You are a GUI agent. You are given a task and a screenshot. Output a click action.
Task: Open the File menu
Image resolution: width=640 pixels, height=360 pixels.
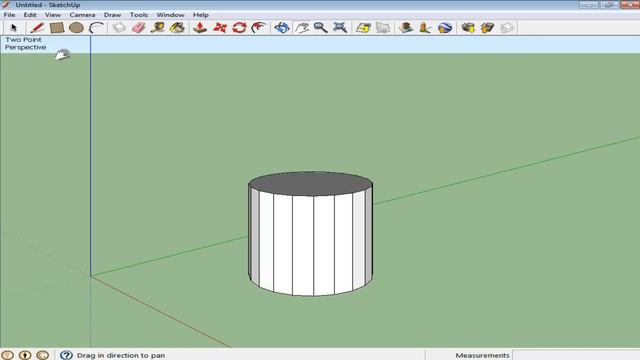[x=9, y=15]
